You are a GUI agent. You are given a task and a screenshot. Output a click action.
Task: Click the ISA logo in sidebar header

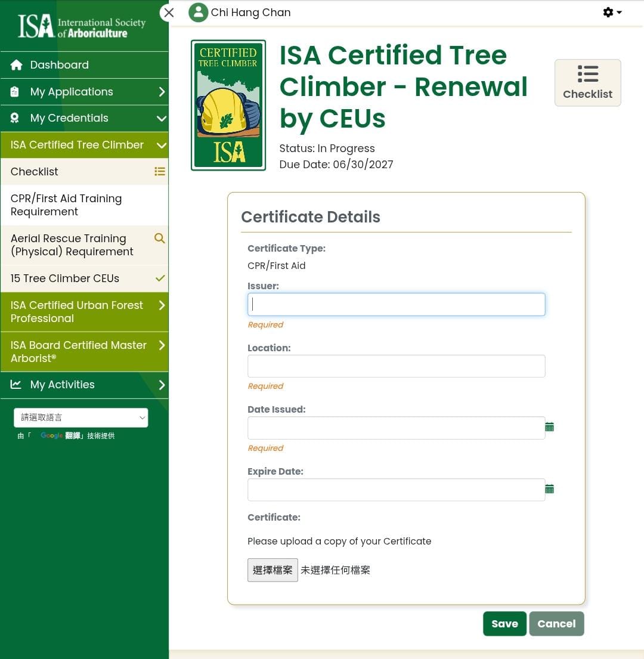pyautogui.click(x=82, y=26)
